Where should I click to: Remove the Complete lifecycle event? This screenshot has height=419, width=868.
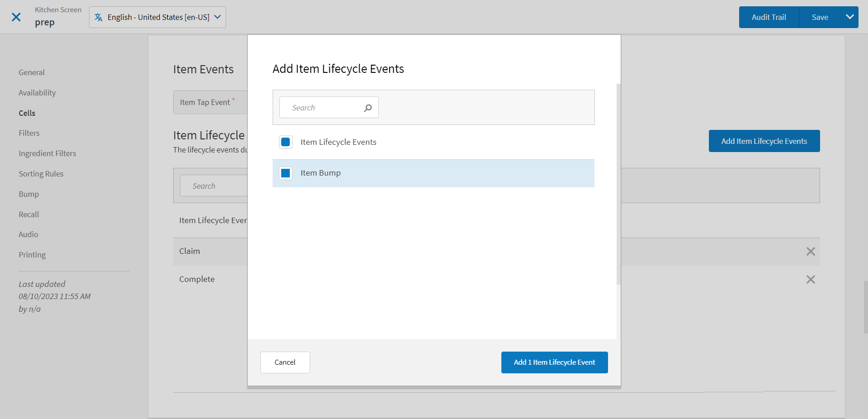coord(810,280)
